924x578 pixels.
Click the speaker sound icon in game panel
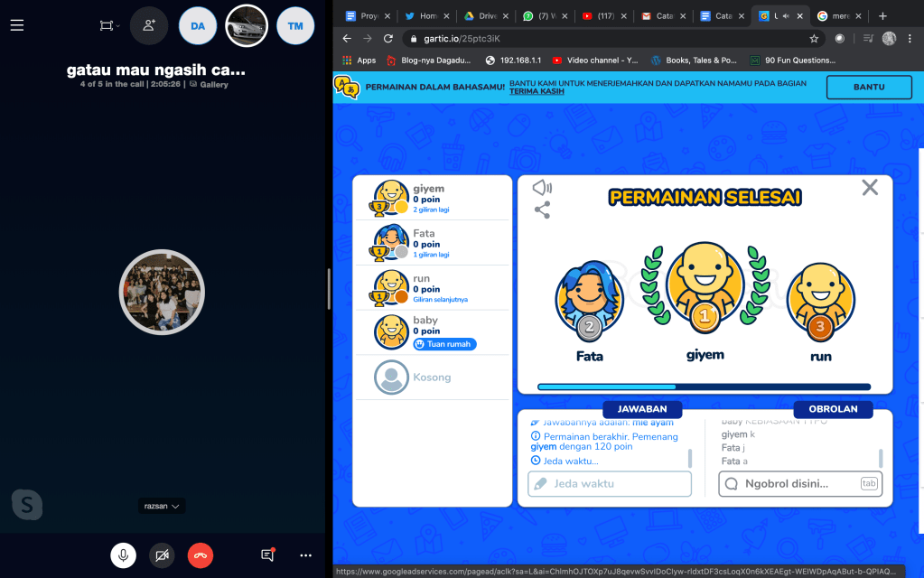[542, 188]
